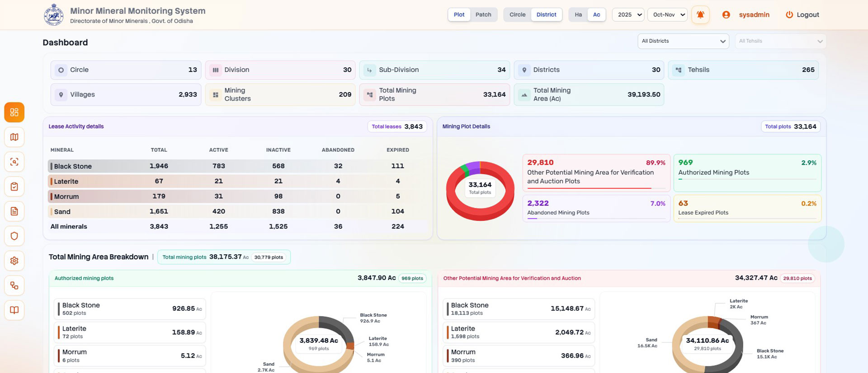Set area unit to Ha
Viewport: 868px width, 373px height.
tap(578, 14)
